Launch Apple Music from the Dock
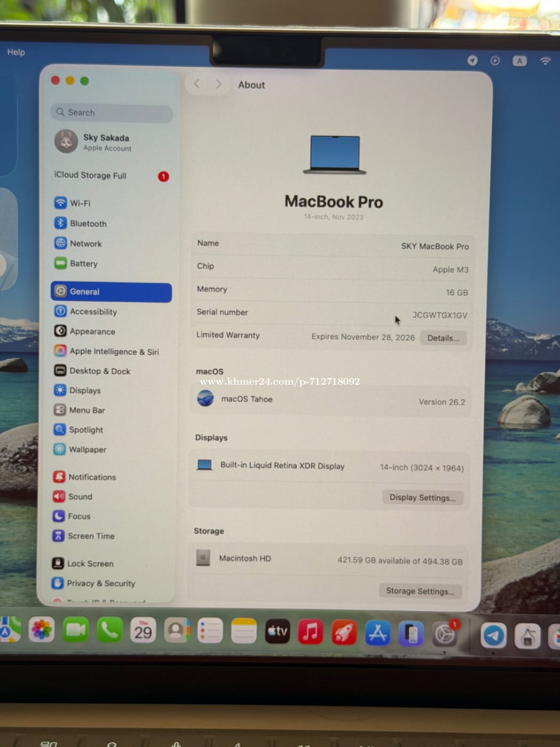Viewport: 560px width, 747px height. tap(310, 632)
